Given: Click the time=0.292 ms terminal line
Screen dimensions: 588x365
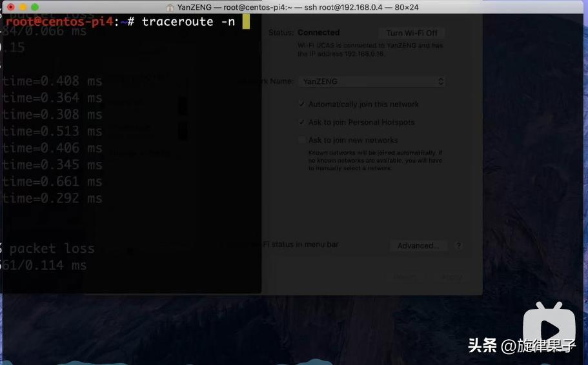Looking at the screenshot, I should click(x=52, y=198).
